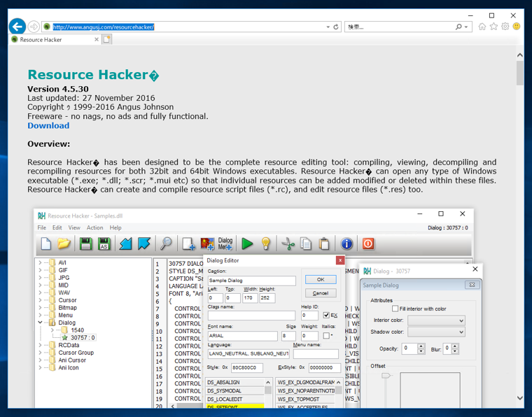532x417 pixels.
Task: Click the yellow light bulb icon
Action: [x=266, y=243]
